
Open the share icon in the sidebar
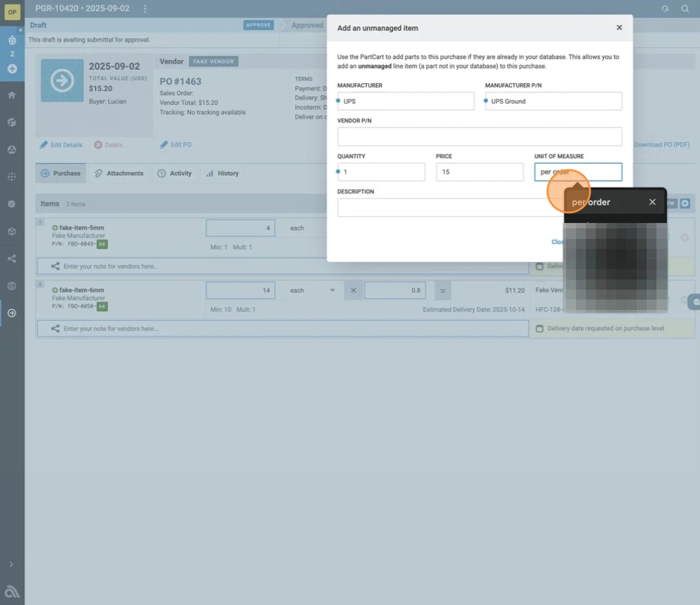[x=12, y=259]
